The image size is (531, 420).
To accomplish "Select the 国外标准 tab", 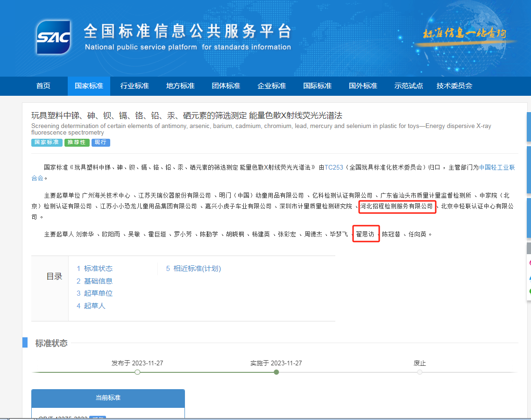I will coord(363,86).
